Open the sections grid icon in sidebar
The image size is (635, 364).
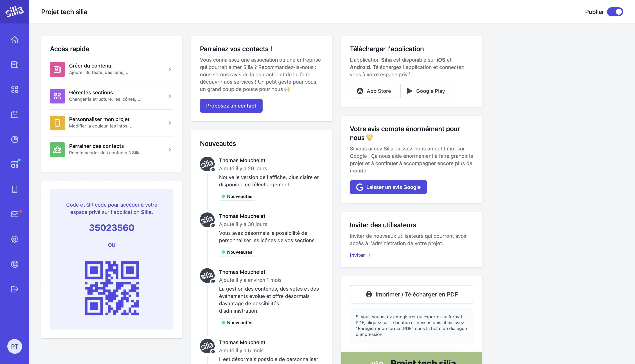(x=15, y=90)
